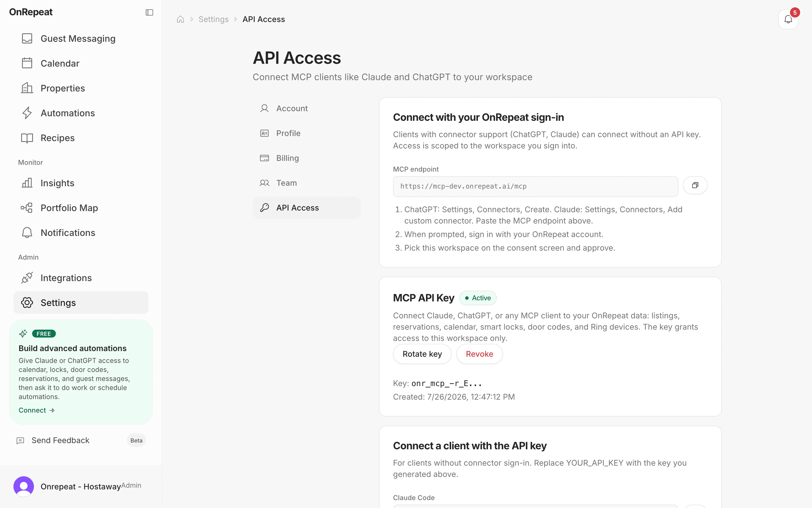Open Send Feedback
Screen dimensions: 812x508
[x=81, y=440]
